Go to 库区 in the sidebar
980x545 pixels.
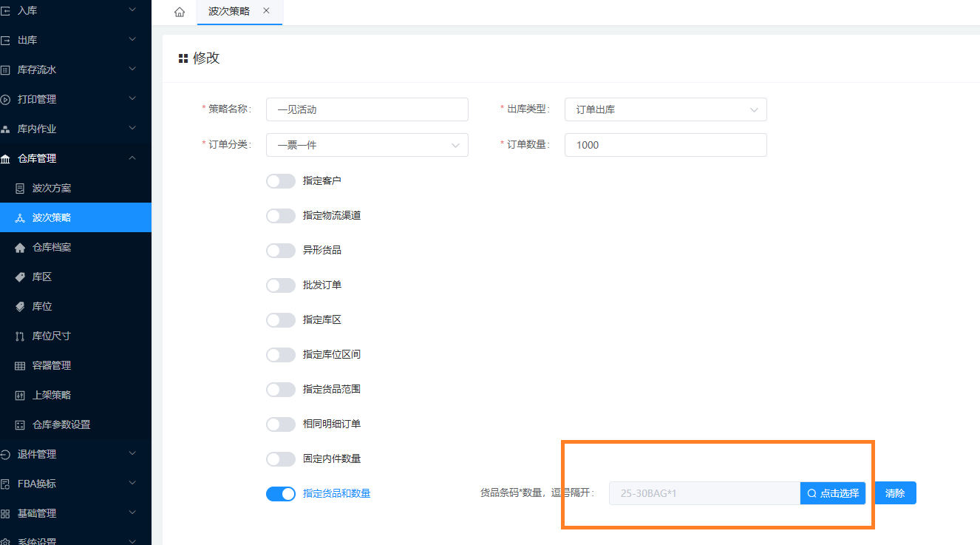click(42, 277)
